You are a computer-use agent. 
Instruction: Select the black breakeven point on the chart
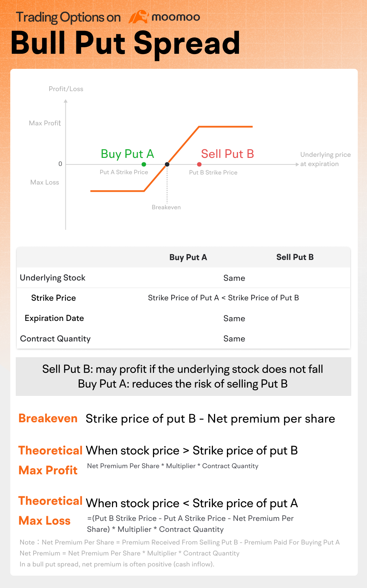[x=167, y=164]
